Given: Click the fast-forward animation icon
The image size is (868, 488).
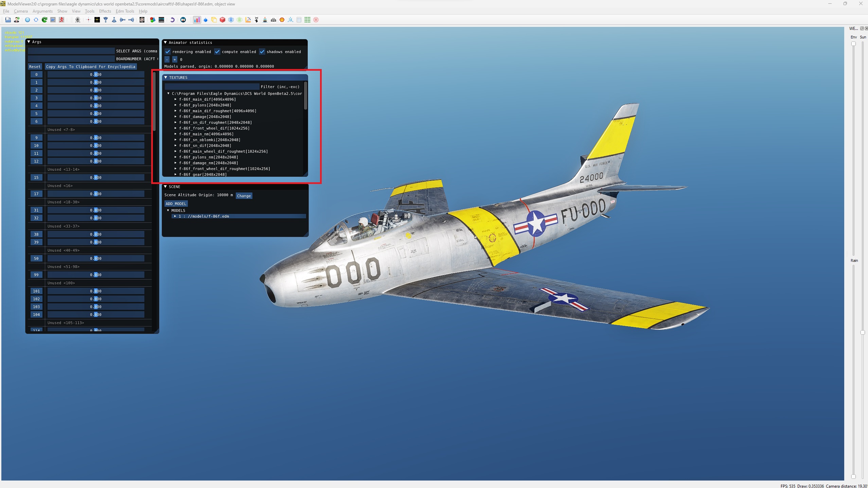Looking at the screenshot, I should click(x=53, y=20).
